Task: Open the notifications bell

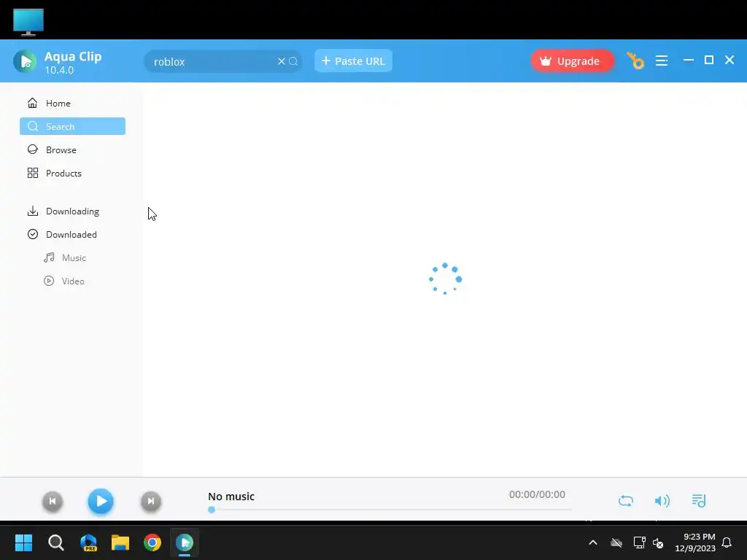Action: point(727,542)
